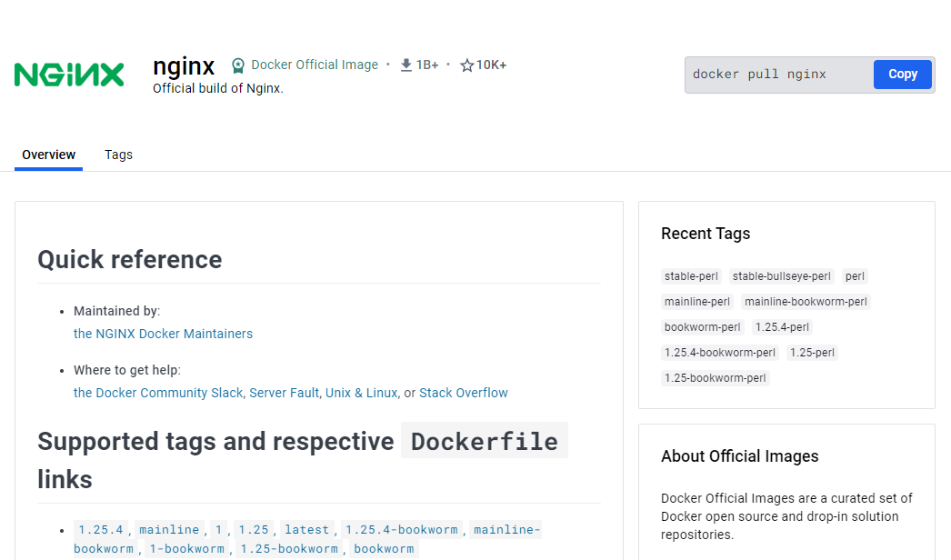Click the 'Maintained by:' label

pos(117,311)
